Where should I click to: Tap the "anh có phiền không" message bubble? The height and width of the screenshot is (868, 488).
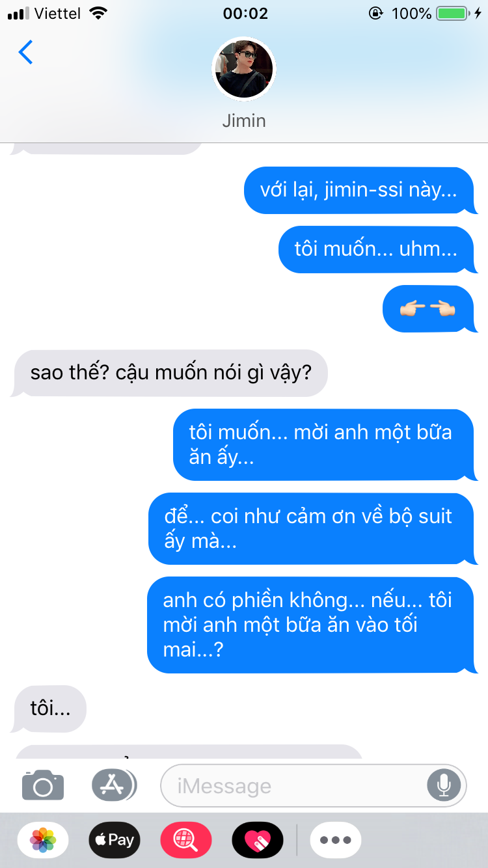312,625
